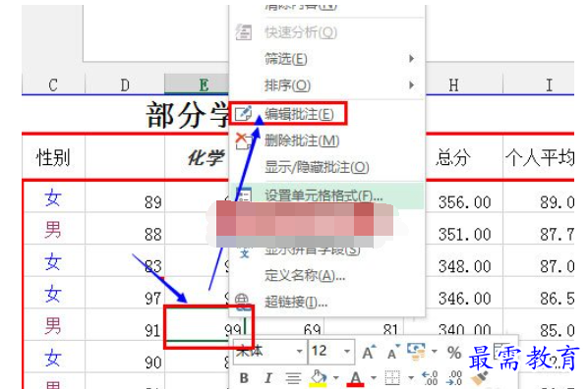Choose 编辑批注(E) from the context menu

326,114
